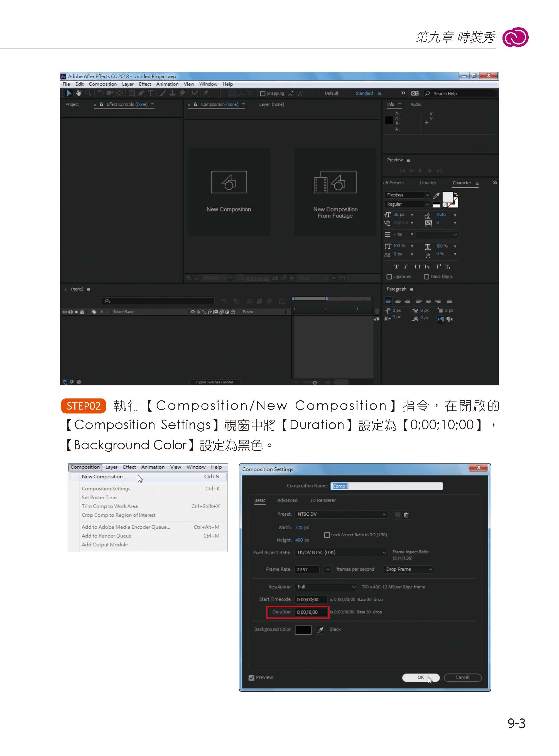This screenshot has height=756, width=559.
Task: Click the Pen tool icon
Action: point(141,93)
